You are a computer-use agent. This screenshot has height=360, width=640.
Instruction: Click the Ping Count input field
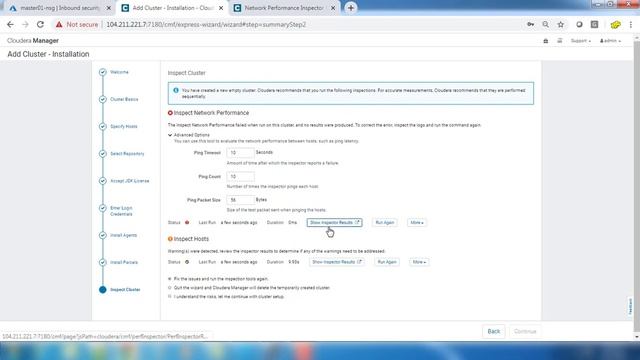pyautogui.click(x=240, y=177)
